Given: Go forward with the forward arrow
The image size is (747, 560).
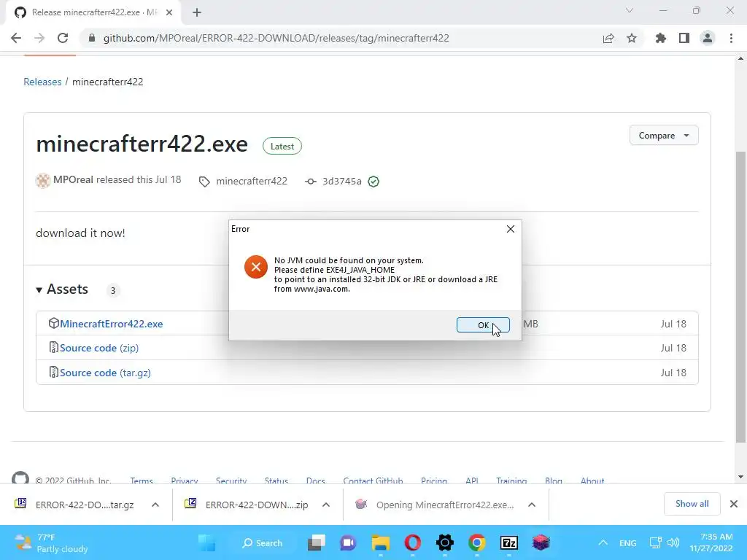Looking at the screenshot, I should [x=39, y=38].
